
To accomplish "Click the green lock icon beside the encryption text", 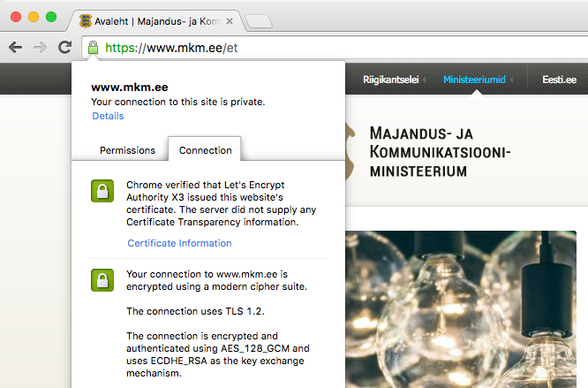I will click(102, 280).
